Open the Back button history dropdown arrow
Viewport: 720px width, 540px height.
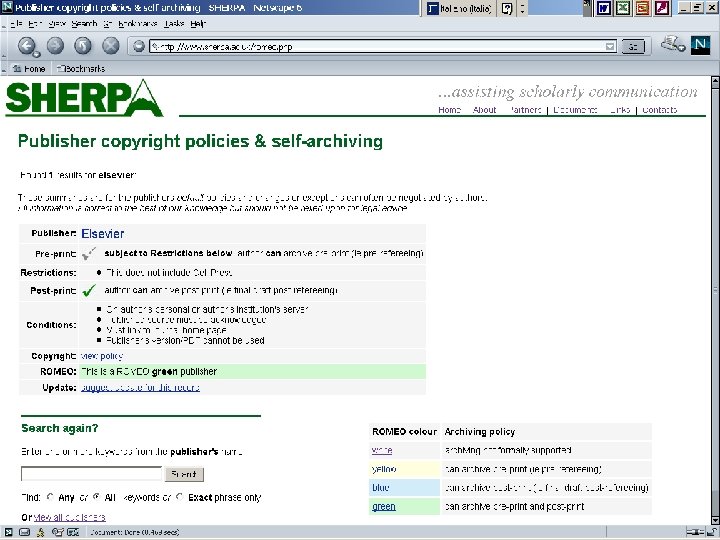(35, 55)
